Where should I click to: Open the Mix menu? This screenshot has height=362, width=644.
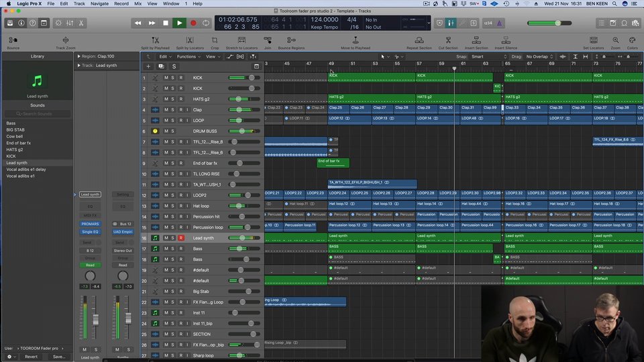click(138, 3)
